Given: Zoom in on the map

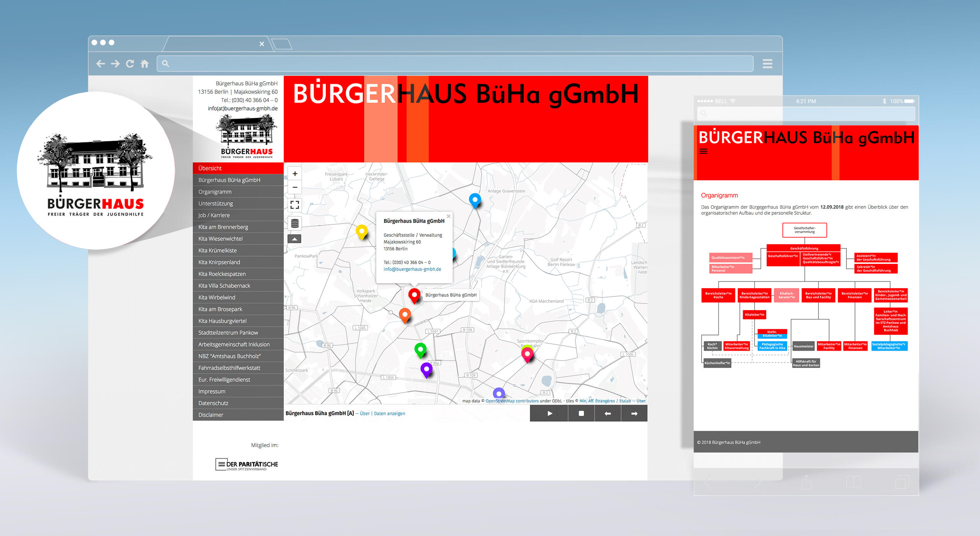Looking at the screenshot, I should pyautogui.click(x=295, y=174).
